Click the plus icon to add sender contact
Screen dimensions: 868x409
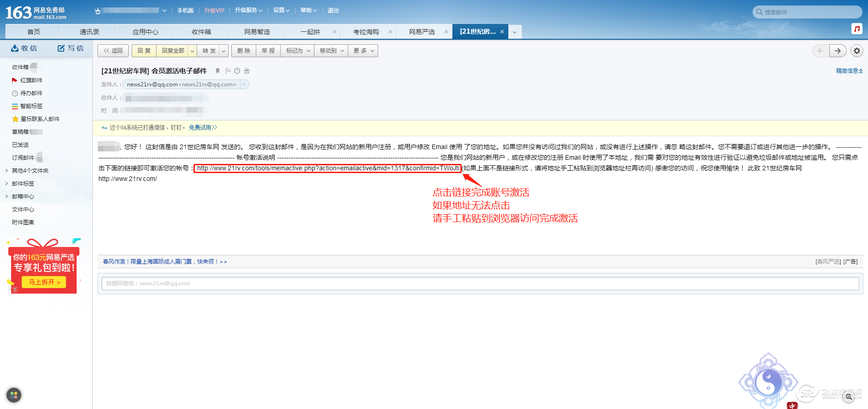coord(244,84)
